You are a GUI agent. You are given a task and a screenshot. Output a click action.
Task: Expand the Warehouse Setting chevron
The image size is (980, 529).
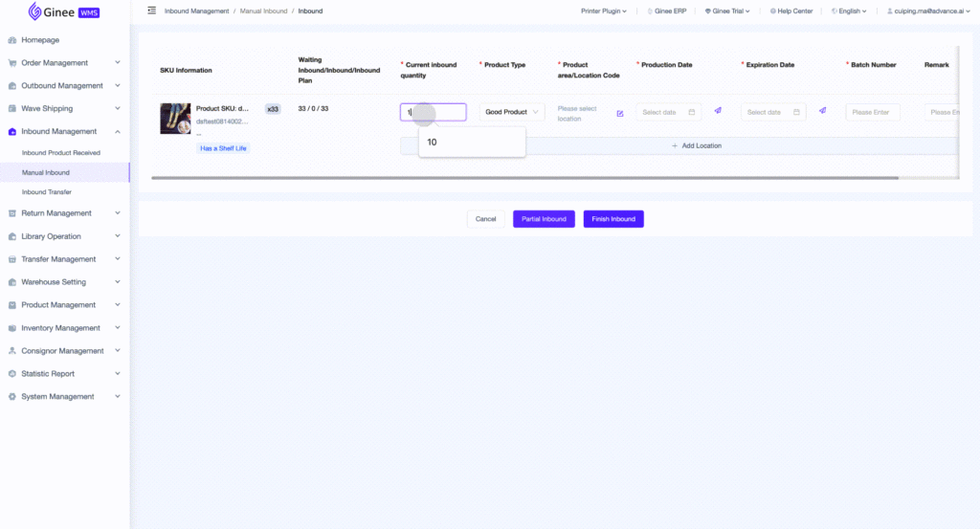(x=118, y=282)
